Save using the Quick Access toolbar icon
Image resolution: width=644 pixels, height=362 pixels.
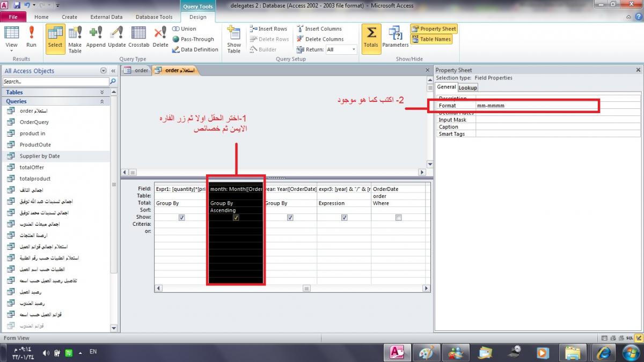point(17,5)
